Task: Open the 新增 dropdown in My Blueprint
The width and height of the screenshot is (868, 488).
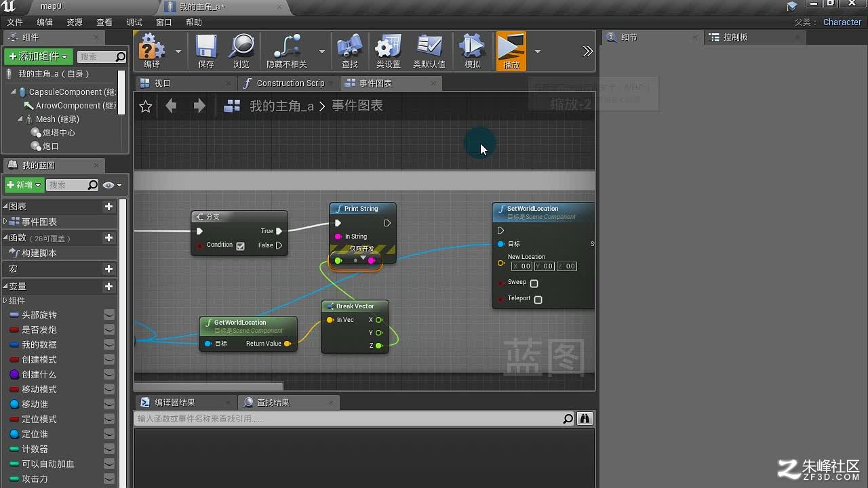Action: 24,185
